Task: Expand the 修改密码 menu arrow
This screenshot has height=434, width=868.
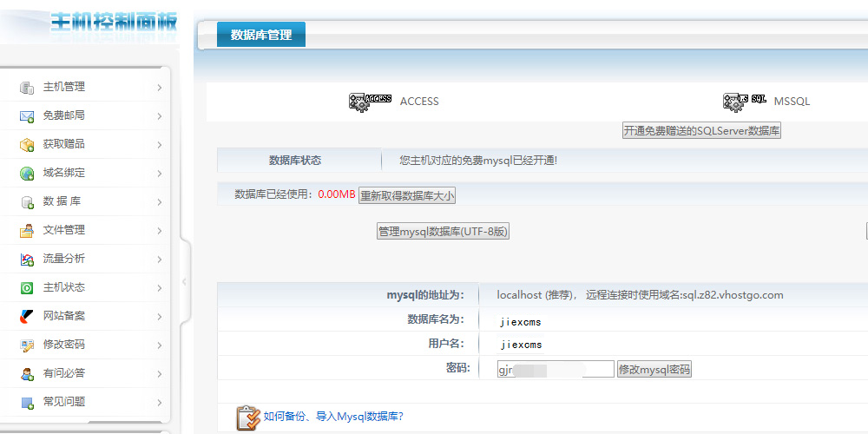Action: point(160,345)
